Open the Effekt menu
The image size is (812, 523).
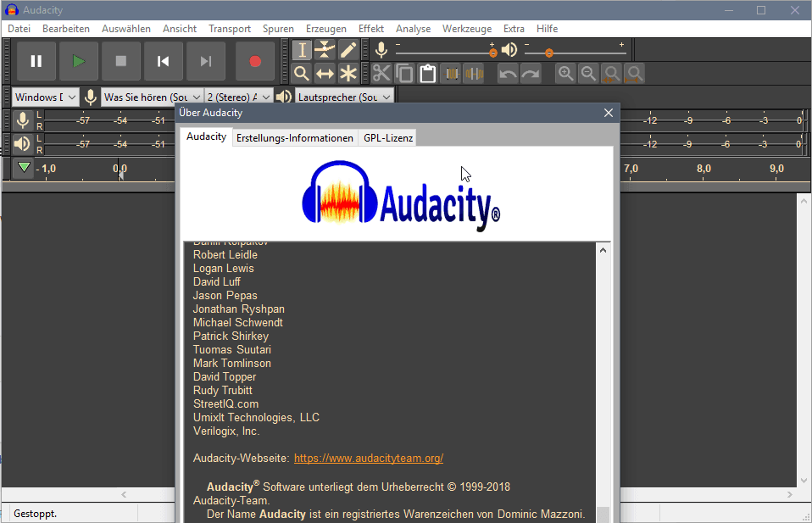click(x=370, y=29)
